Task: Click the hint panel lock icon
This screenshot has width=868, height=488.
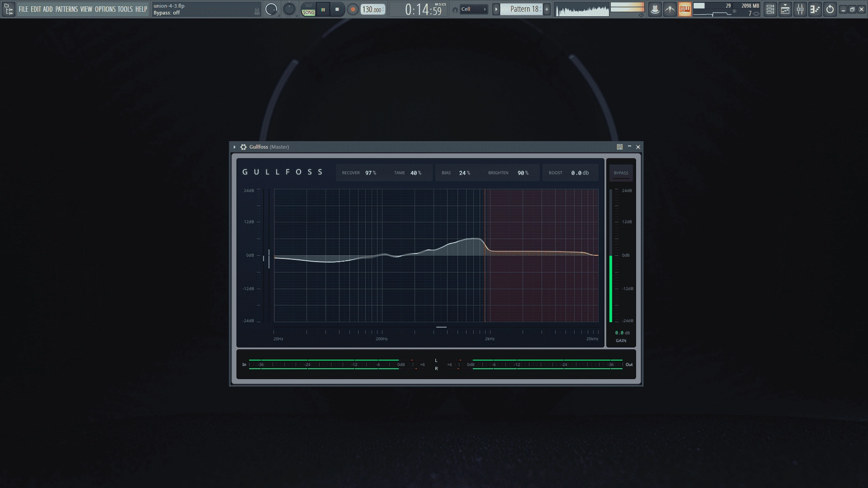Action: pos(257,12)
